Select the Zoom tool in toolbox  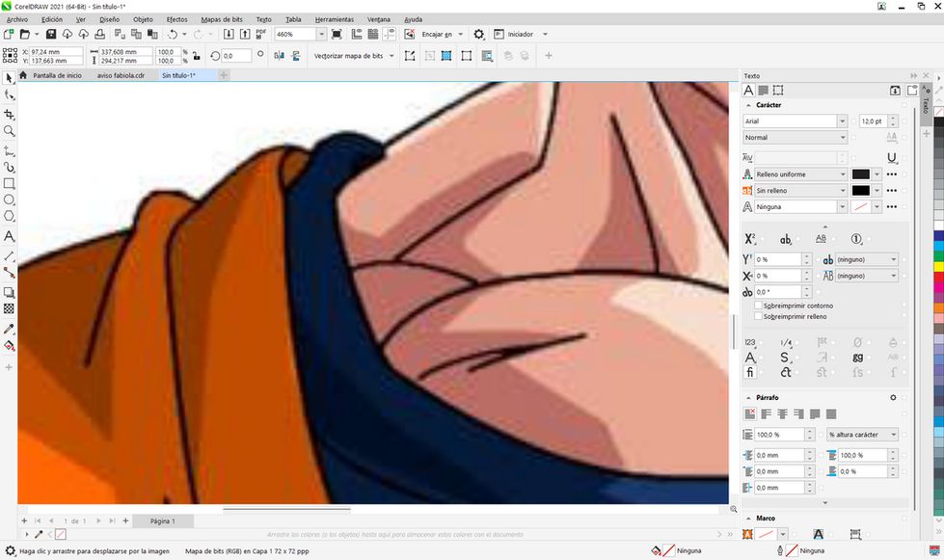coord(9,131)
